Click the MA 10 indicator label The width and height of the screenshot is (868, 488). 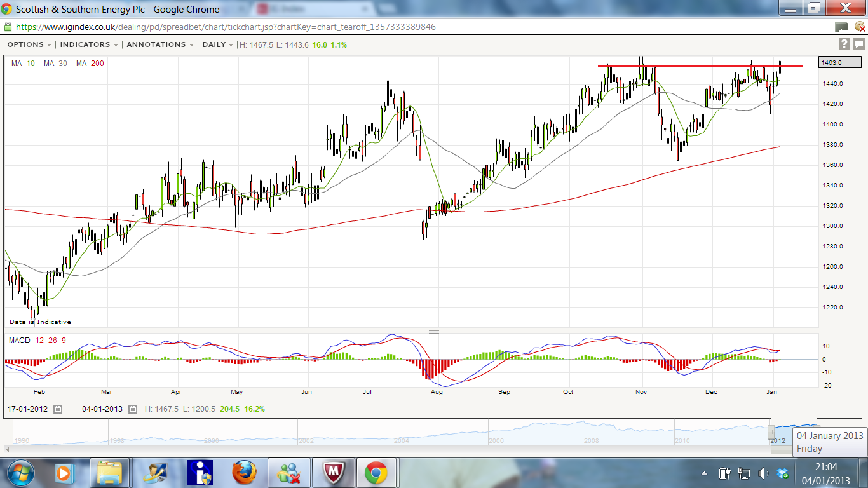[x=23, y=63]
